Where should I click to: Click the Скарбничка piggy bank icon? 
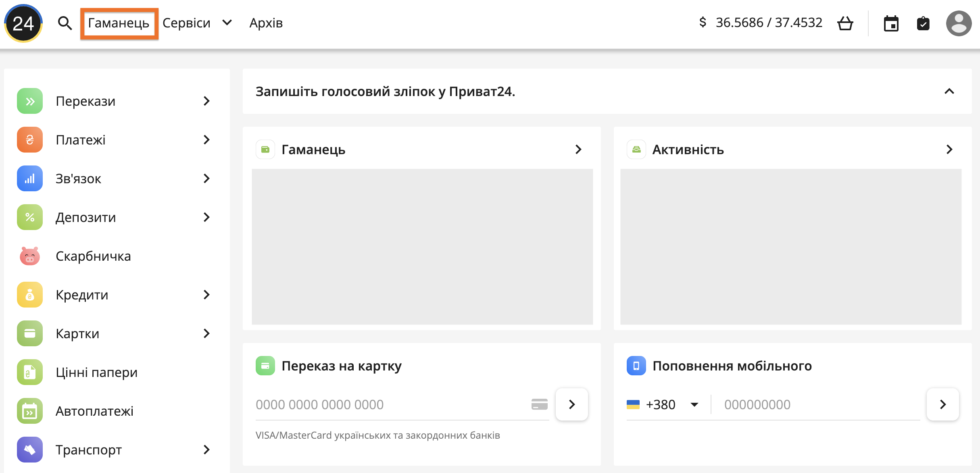coord(30,256)
